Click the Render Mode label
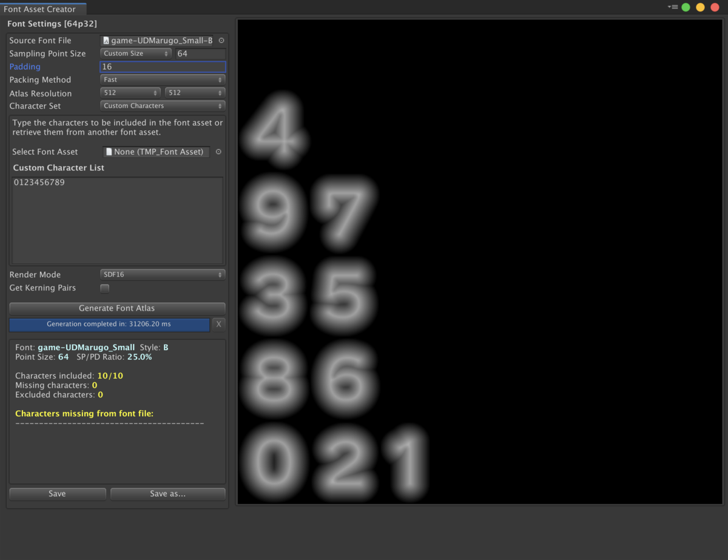Screen dimensions: 728x560 (x=35, y=275)
